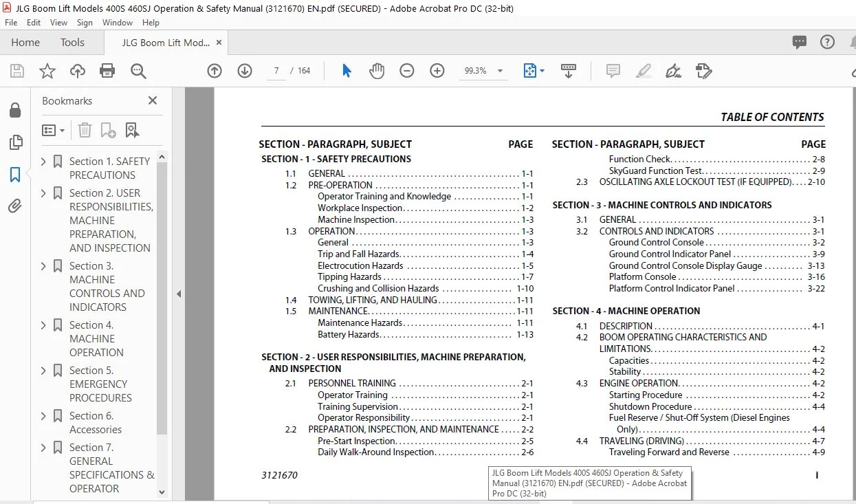Expand Section 7 GENERAL SPECIFICATIONS bookmark
This screenshot has width=856, height=504.
44,448
